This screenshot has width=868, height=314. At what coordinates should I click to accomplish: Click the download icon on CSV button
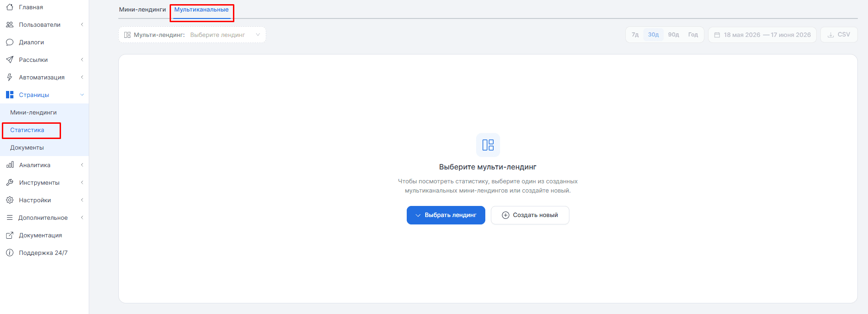click(831, 35)
